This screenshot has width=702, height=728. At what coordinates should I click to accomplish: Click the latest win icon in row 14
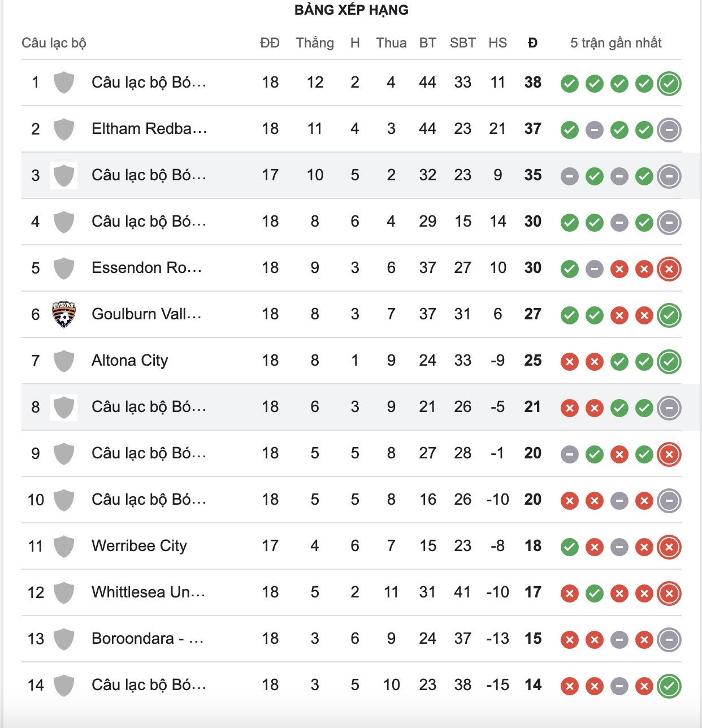[669, 686]
